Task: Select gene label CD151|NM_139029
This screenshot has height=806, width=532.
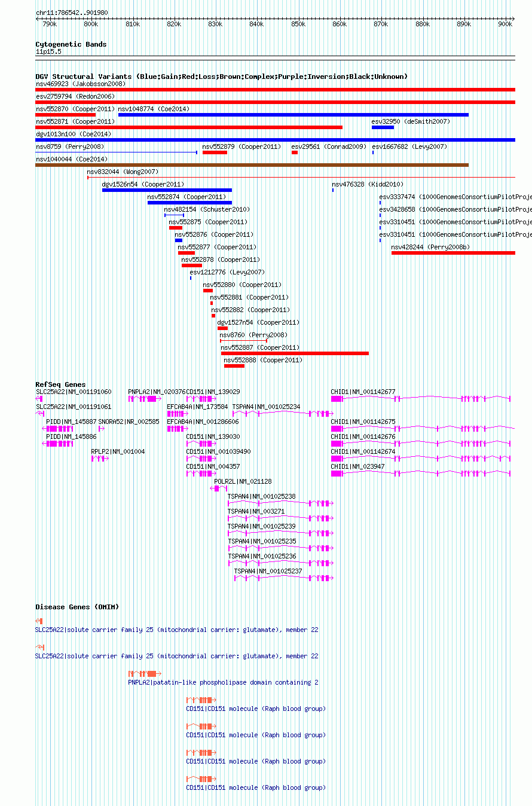Action: [213, 392]
